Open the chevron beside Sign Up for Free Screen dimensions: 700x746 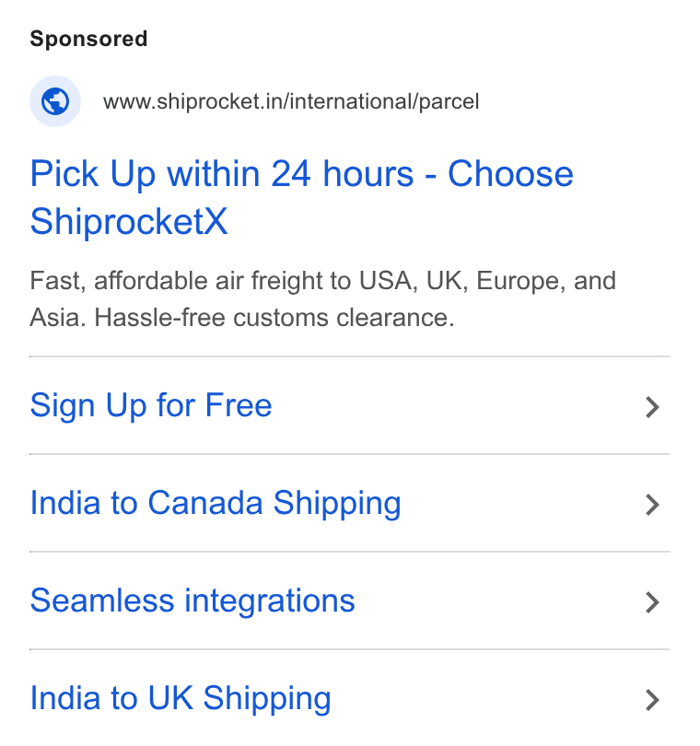[x=652, y=407]
